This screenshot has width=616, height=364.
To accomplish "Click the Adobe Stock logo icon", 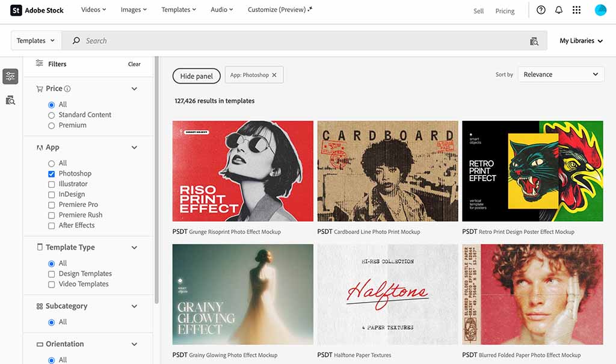I will 16,10.
